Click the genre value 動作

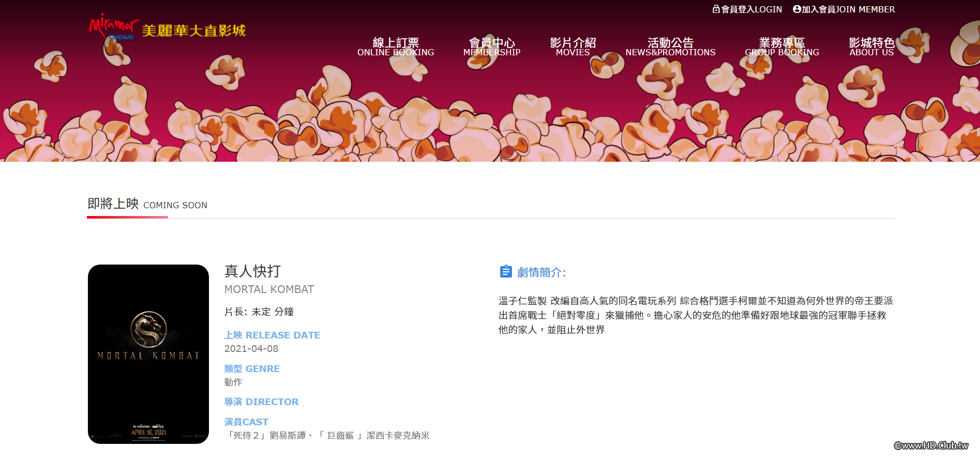(233, 382)
